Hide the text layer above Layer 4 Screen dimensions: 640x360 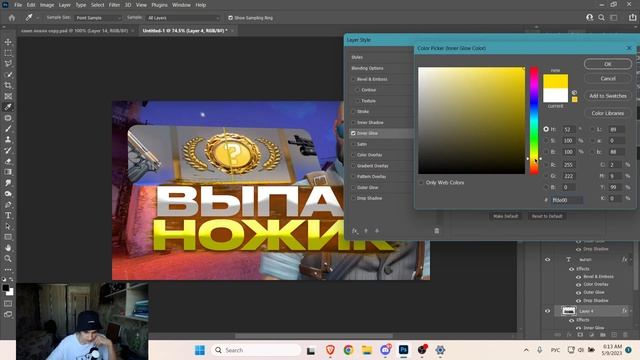point(547,260)
